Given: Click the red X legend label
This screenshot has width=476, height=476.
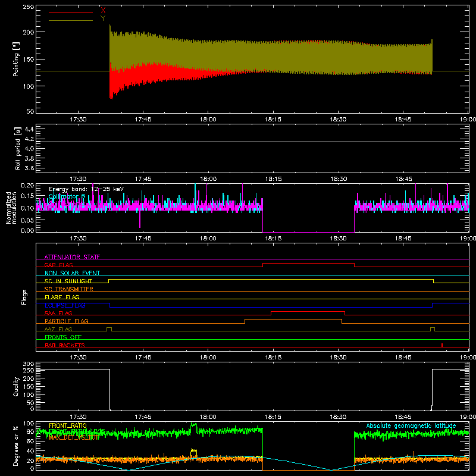Looking at the screenshot, I should click(103, 11).
